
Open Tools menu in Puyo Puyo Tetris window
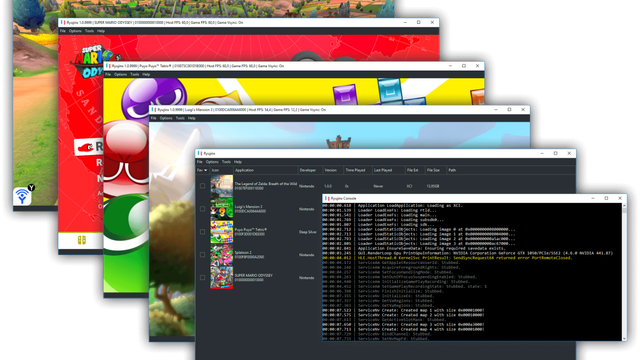(x=135, y=75)
